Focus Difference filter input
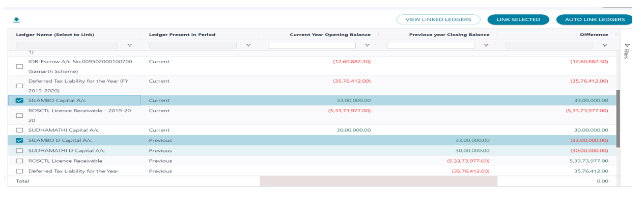Image resolution: width=644 pixels, height=207 pixels. pyautogui.click(x=549, y=45)
